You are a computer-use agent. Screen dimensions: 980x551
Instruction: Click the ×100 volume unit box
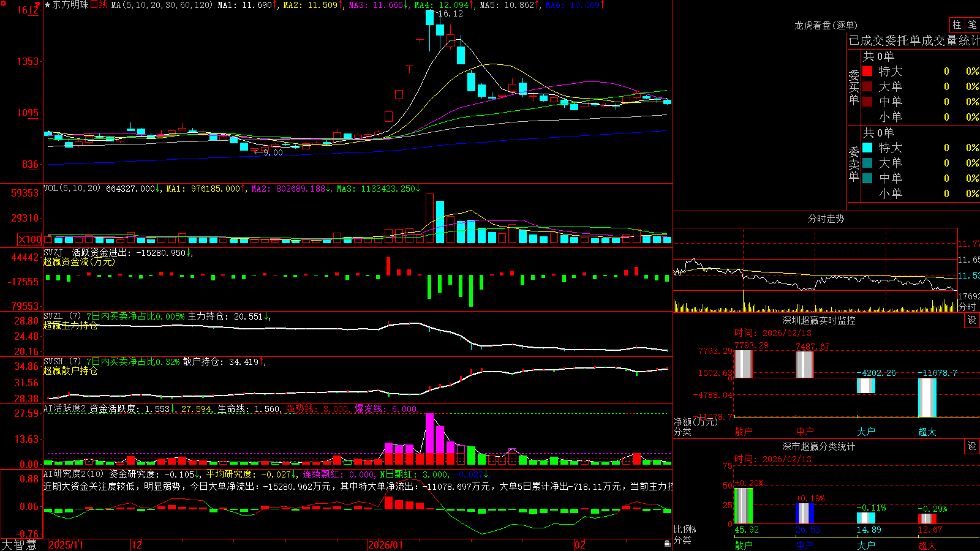(30, 239)
